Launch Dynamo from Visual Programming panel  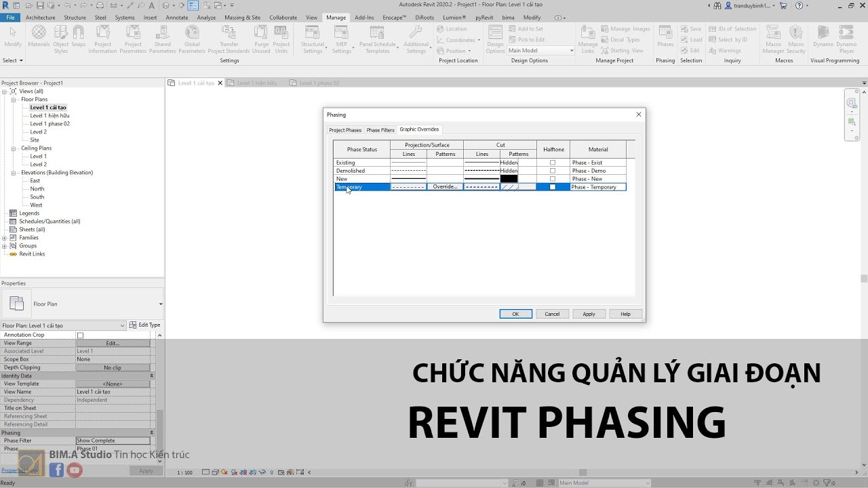[x=823, y=37]
